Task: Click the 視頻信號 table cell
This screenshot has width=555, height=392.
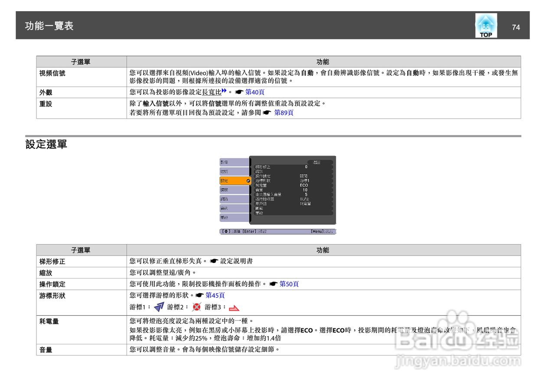Action: coord(82,77)
